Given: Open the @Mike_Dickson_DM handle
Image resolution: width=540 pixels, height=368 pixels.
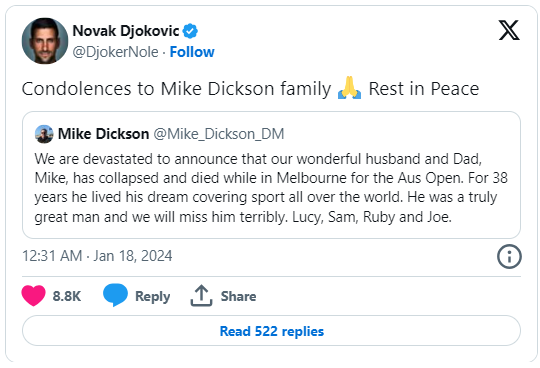Looking at the screenshot, I should click(219, 134).
